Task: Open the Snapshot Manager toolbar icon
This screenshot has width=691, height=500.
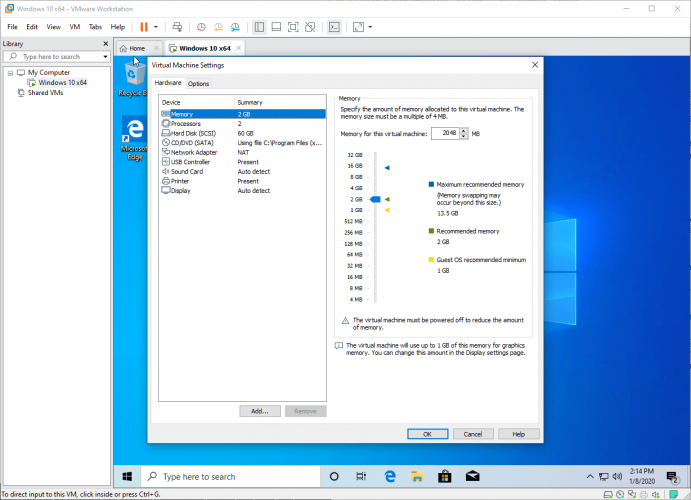Action: pyautogui.click(x=235, y=27)
